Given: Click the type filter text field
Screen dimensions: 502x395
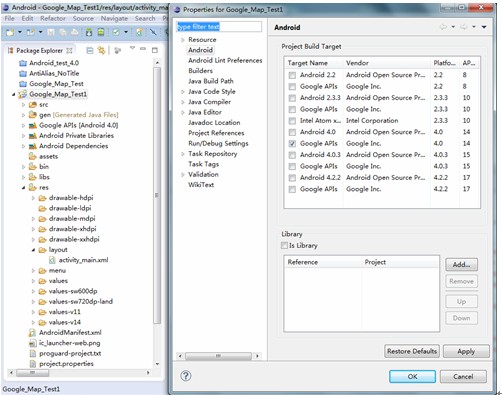Looking at the screenshot, I should pos(219,27).
